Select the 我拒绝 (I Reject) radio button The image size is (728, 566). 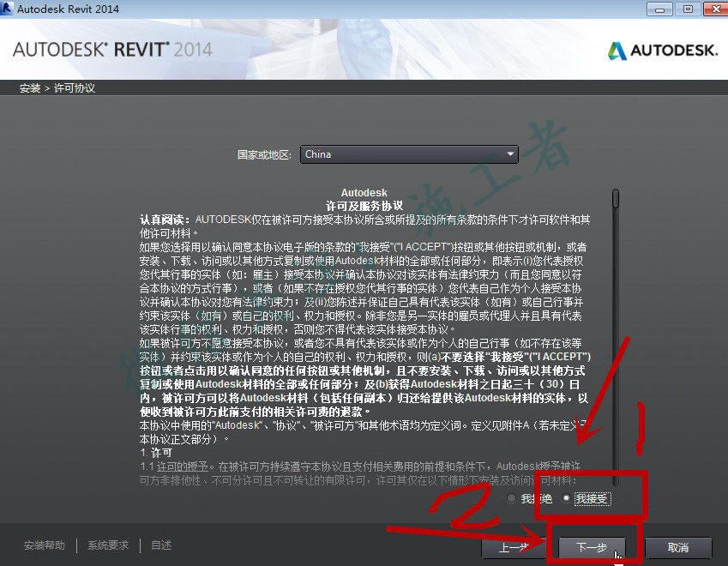[x=512, y=498]
